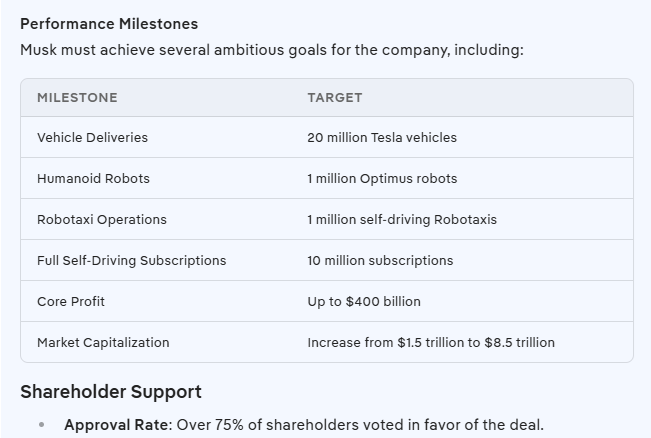Viewport: 651px width, 438px height.
Task: Click the 1 million Optimus robots cell
Action: (x=381, y=178)
